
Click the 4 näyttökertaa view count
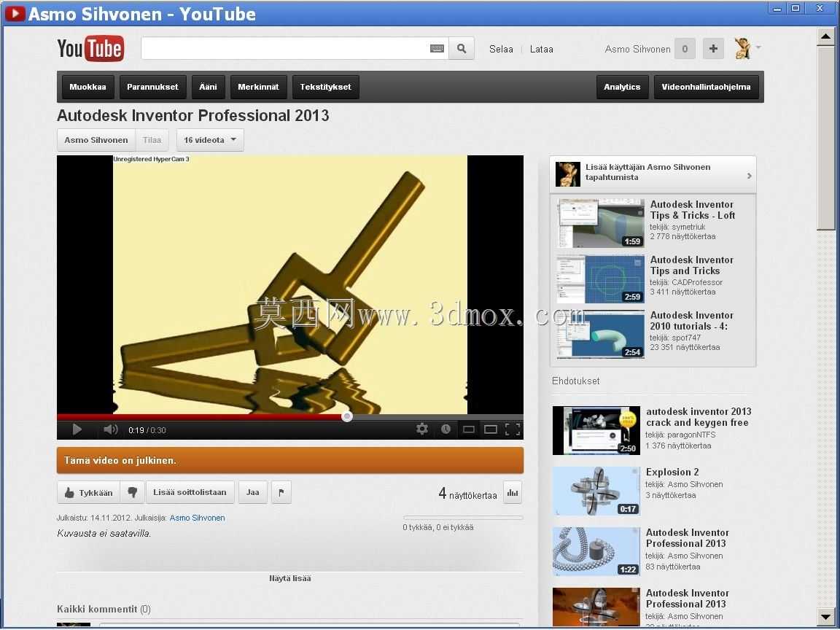click(467, 494)
